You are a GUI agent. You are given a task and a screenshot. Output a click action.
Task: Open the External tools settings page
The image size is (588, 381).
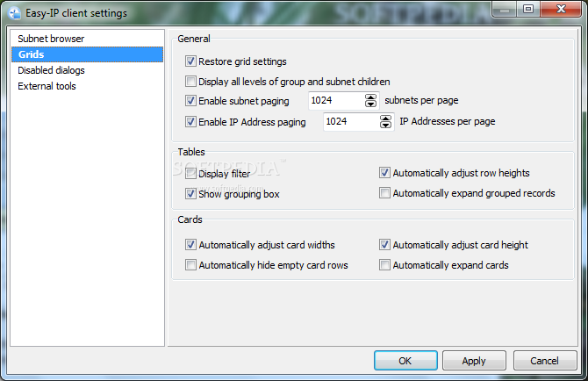[87, 86]
